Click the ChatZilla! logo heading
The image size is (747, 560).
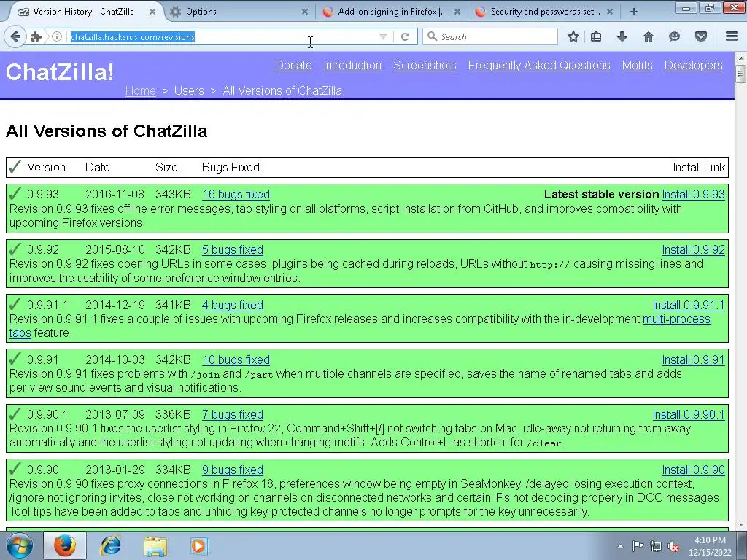coord(60,72)
